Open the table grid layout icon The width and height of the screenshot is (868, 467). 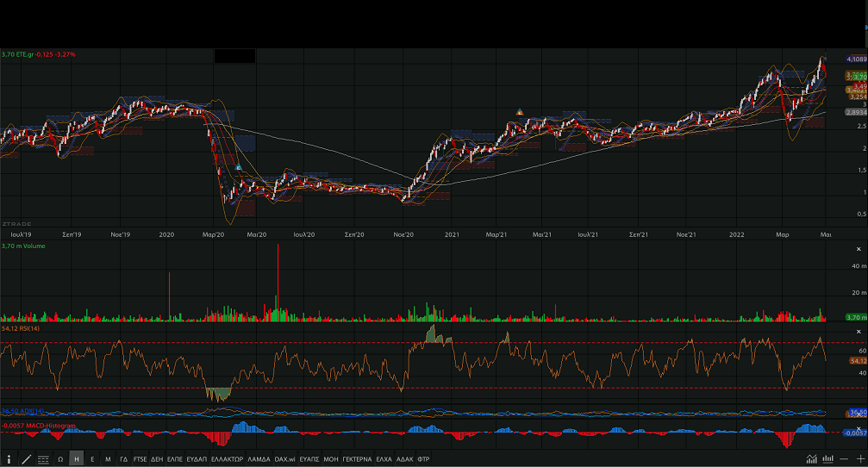[43, 459]
